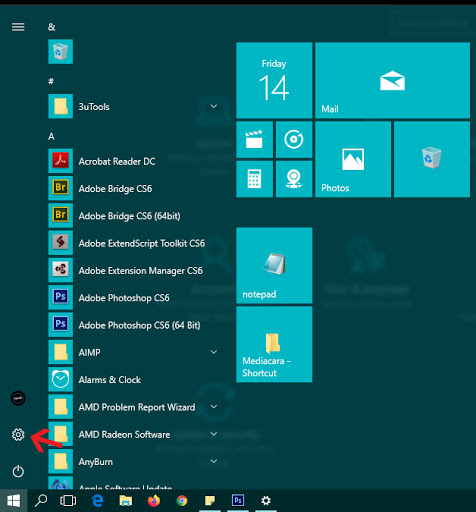476x512 pixels.
Task: Open Adobe Photoshop CS6 icon
Action: tap(60, 298)
